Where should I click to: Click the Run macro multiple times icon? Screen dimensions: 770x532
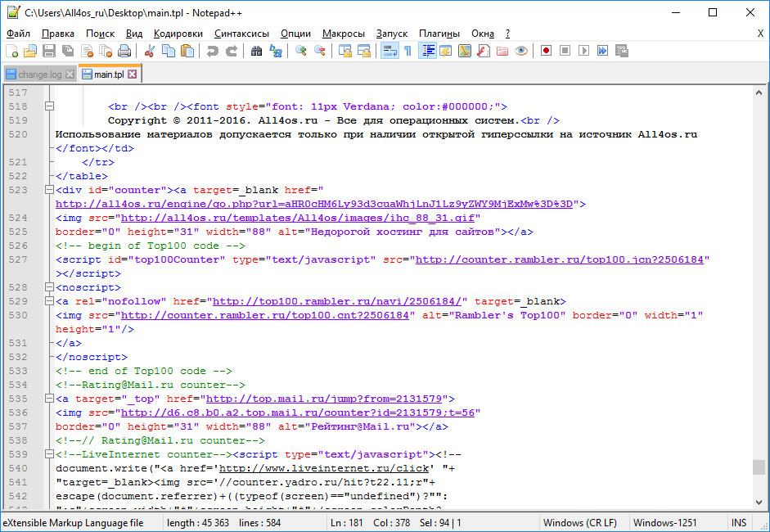tap(602, 51)
